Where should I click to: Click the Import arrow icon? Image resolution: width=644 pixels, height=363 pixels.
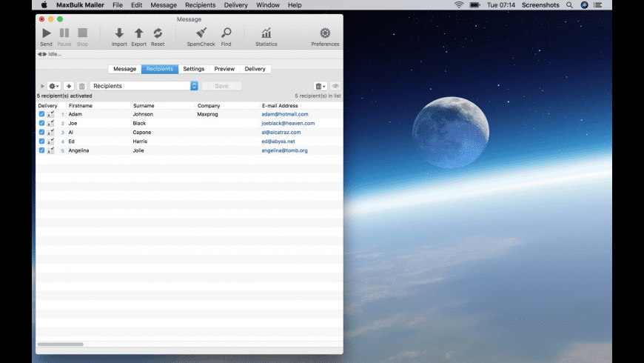pos(119,33)
